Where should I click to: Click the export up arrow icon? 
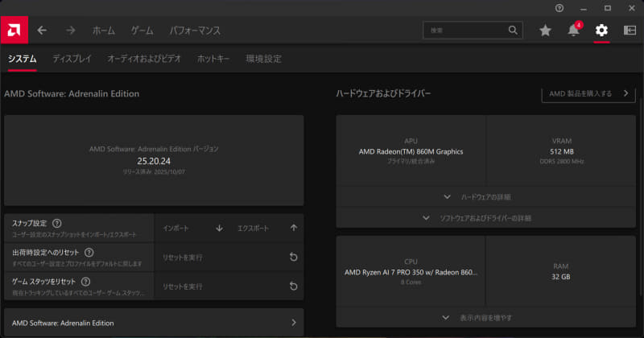[294, 228]
